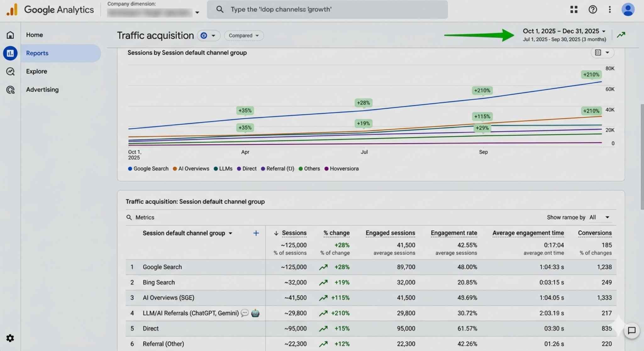Image resolution: width=644 pixels, height=351 pixels.
Task: Toggle the Others legend series
Action: tap(309, 169)
